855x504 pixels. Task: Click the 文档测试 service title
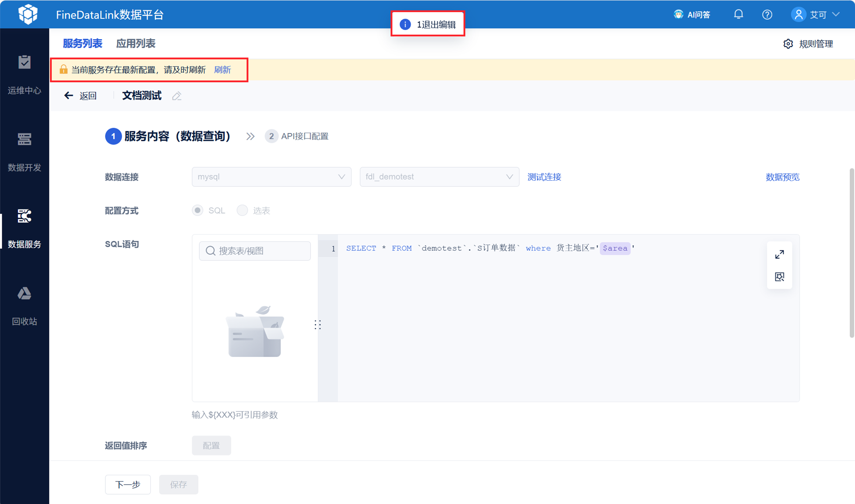[142, 96]
